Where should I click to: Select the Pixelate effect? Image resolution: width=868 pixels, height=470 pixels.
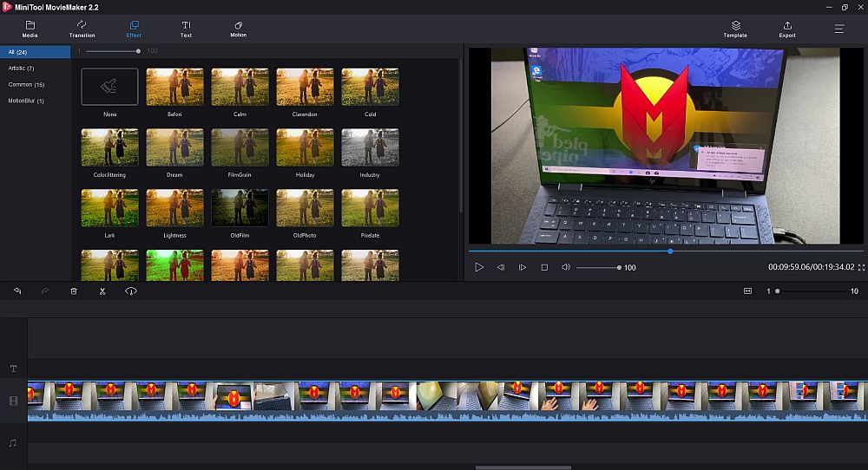tap(371, 208)
